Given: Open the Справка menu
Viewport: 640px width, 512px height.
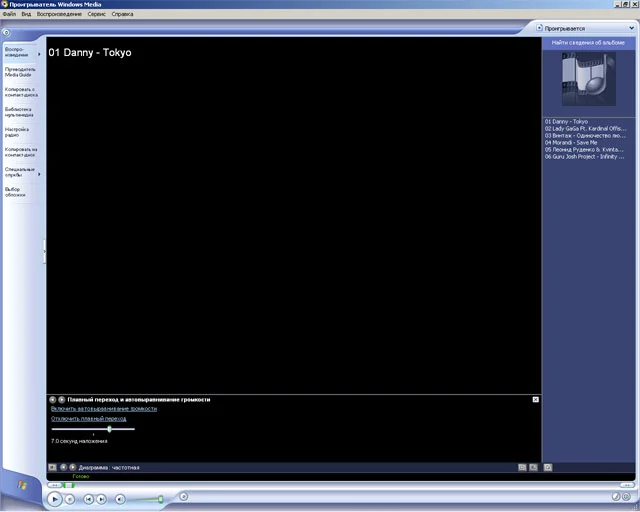Looking at the screenshot, I should point(122,14).
